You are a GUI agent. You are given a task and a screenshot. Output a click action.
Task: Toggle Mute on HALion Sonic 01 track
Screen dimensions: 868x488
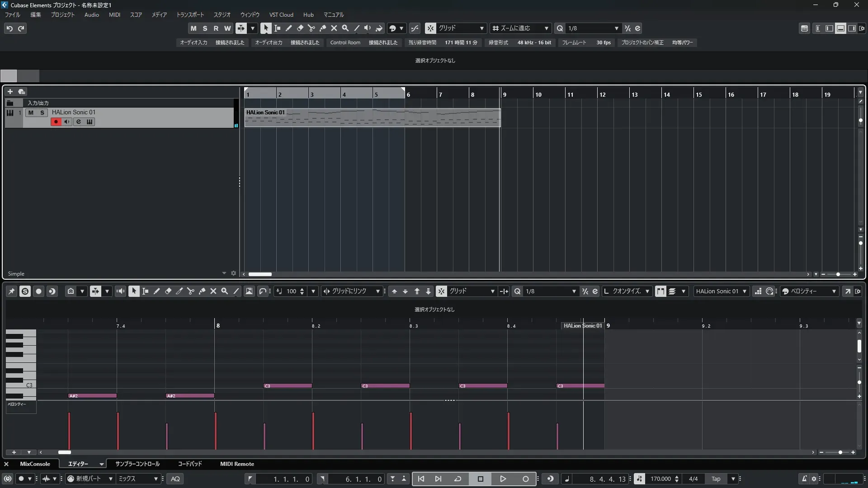[31, 113]
